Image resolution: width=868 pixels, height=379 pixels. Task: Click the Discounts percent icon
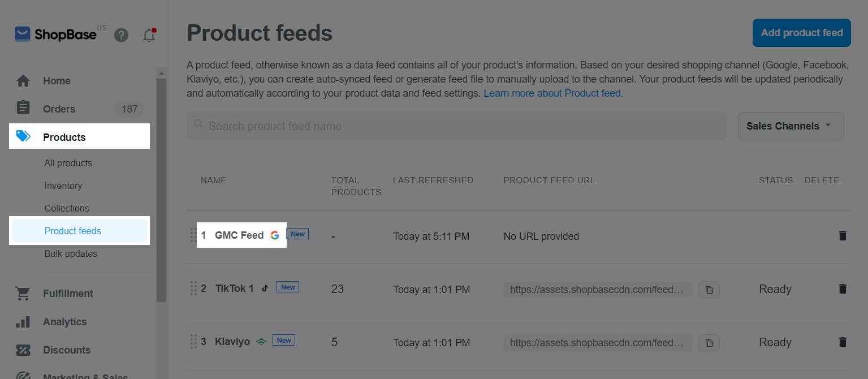(23, 350)
